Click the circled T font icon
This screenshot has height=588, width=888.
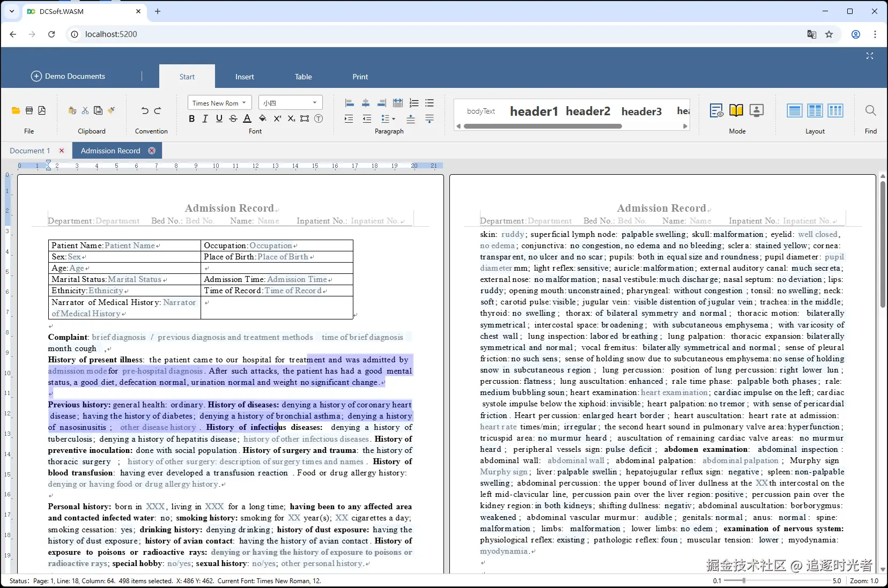coord(319,118)
